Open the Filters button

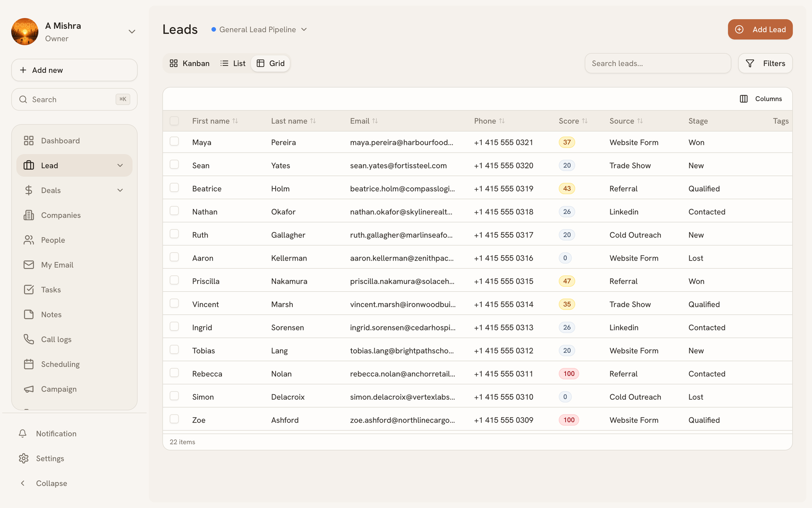point(766,63)
